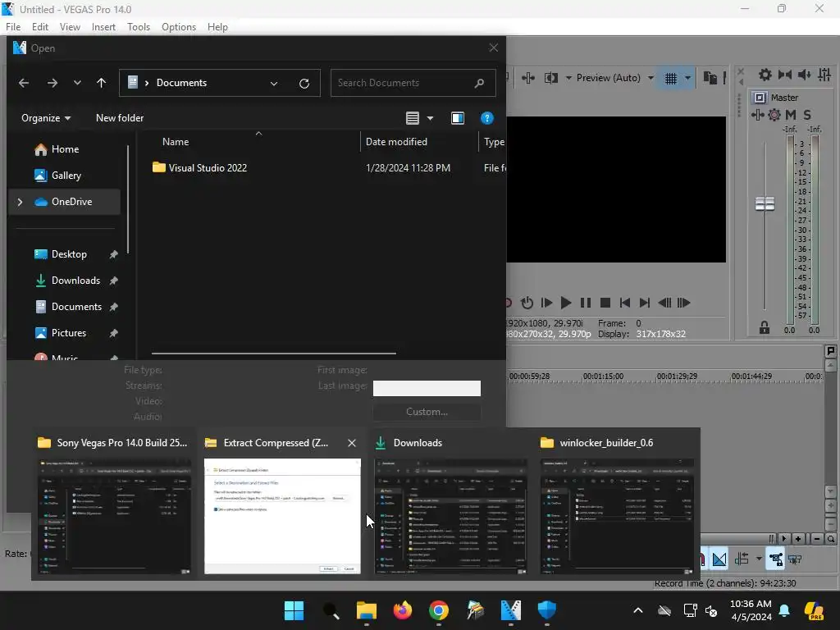Open Organize dropdown menu

46,118
